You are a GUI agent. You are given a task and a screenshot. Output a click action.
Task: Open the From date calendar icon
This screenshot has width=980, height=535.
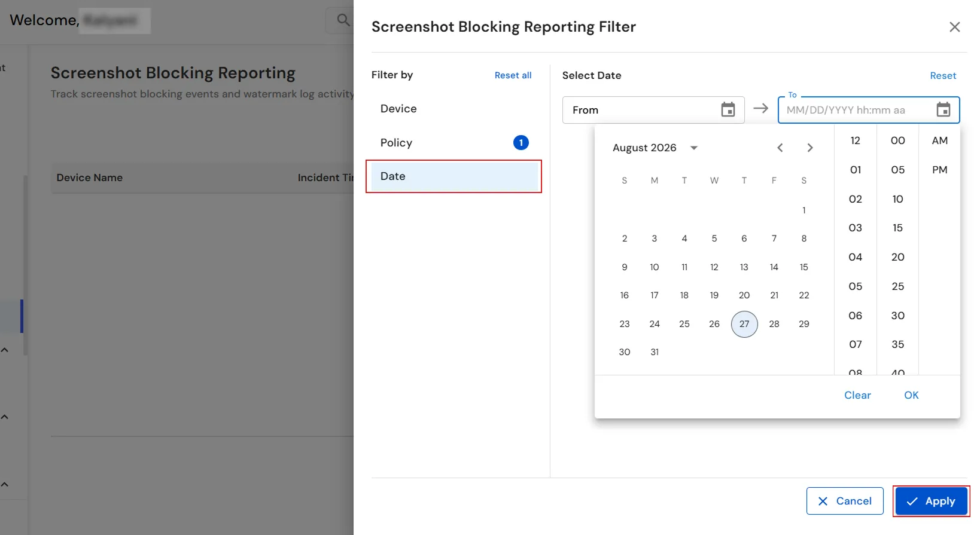[728, 110]
